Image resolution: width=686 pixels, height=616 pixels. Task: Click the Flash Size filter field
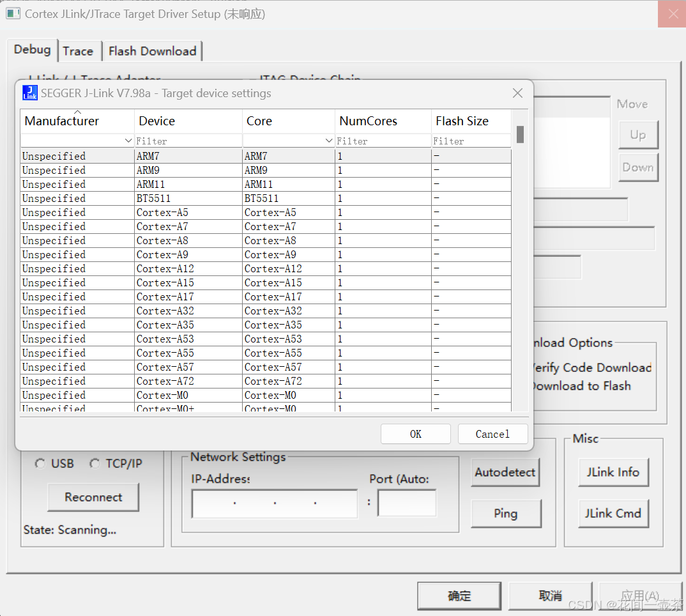click(x=471, y=141)
